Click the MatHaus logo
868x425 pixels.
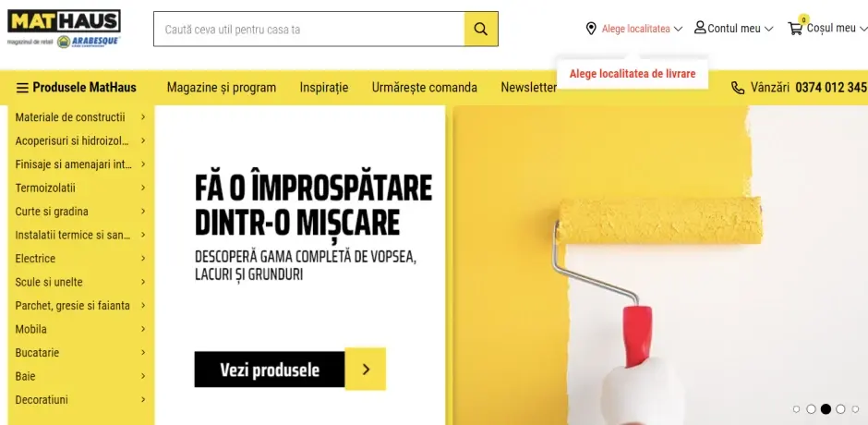click(64, 29)
